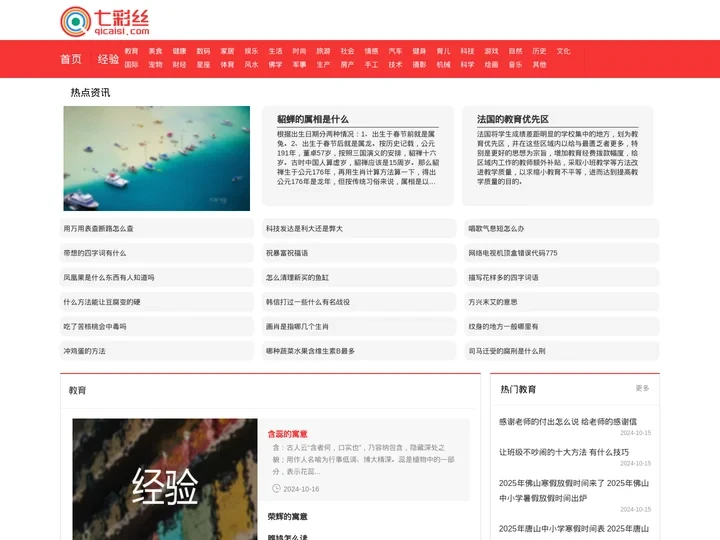Open the 数码 category
720x540 pixels.
coord(203,51)
